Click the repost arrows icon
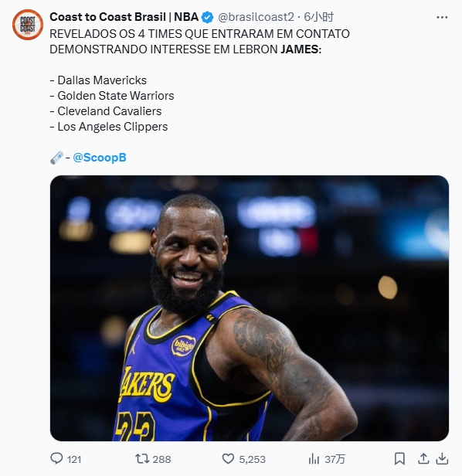The height and width of the screenshot is (476, 462). (141, 458)
